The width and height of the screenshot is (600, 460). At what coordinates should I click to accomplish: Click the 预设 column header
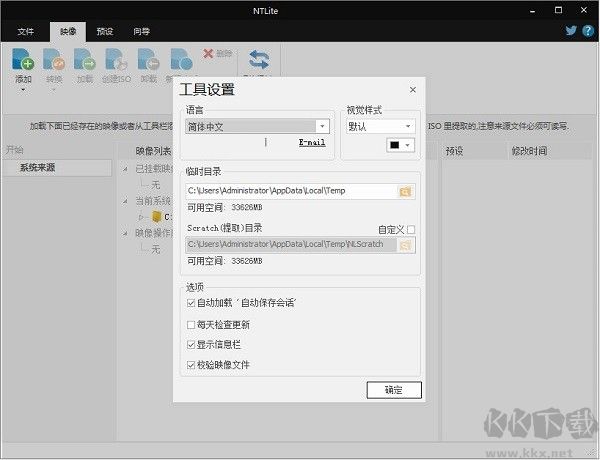(x=454, y=151)
